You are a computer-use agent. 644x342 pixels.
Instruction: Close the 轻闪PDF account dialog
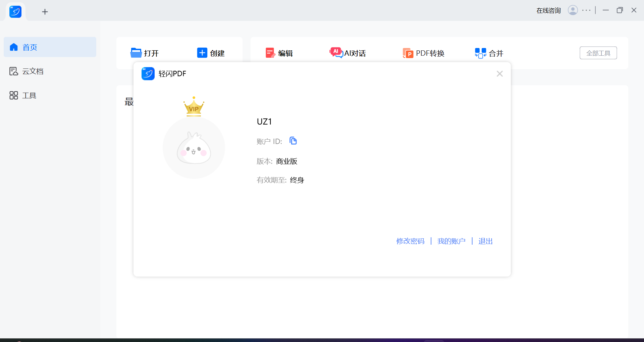click(x=499, y=74)
